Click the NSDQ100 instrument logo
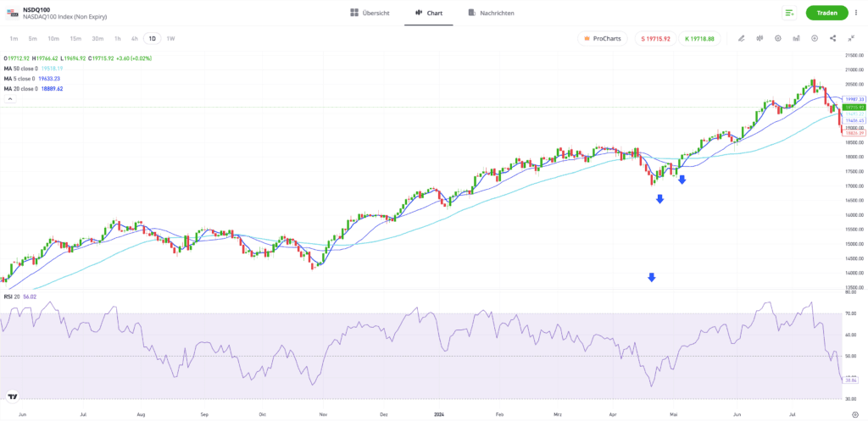The image size is (868, 421). [12, 13]
